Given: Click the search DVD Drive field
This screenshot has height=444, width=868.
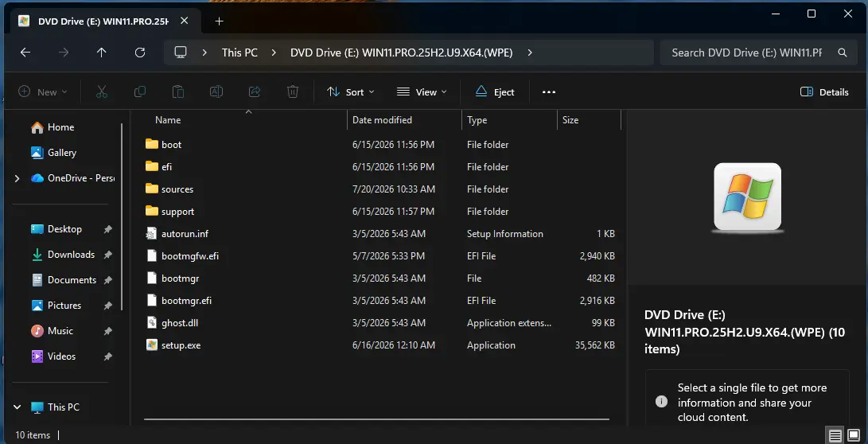Looking at the screenshot, I should click(x=747, y=53).
